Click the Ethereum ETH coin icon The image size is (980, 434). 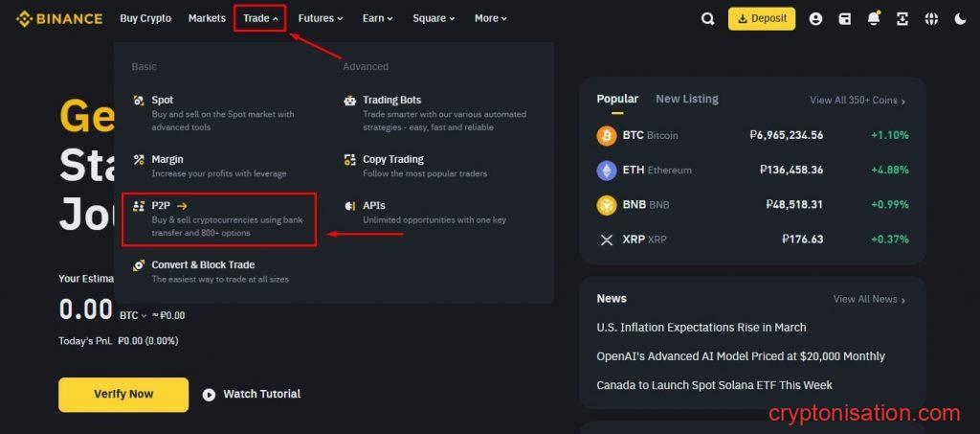607,170
